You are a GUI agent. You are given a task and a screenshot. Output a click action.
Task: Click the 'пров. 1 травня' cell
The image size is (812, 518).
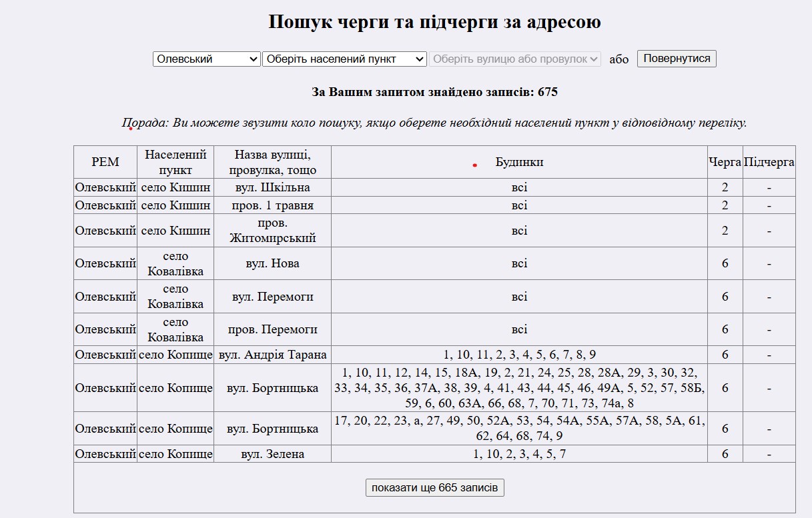pos(272,205)
